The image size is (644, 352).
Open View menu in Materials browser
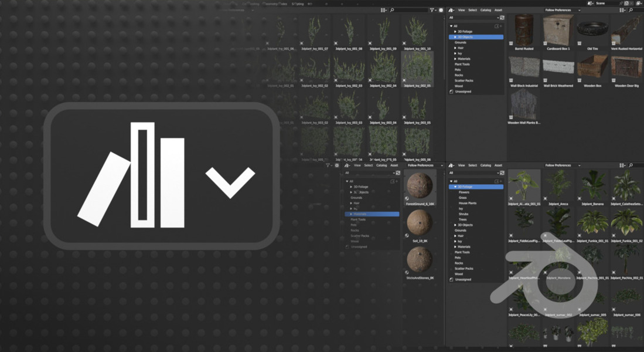357,165
